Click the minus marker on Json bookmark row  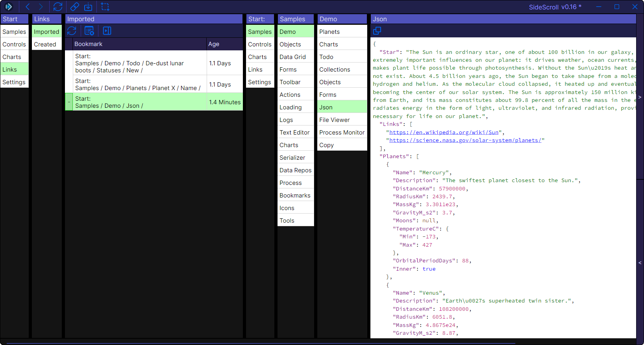pyautogui.click(x=69, y=102)
